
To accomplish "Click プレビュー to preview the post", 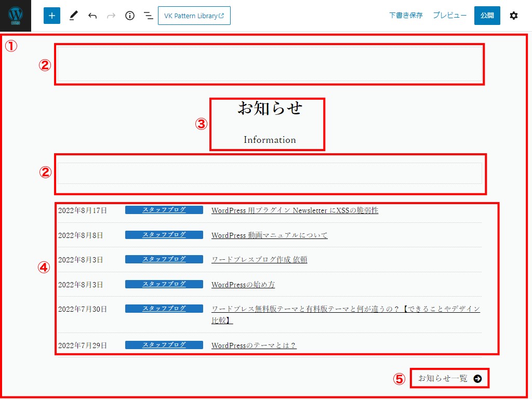I will 449,16.
